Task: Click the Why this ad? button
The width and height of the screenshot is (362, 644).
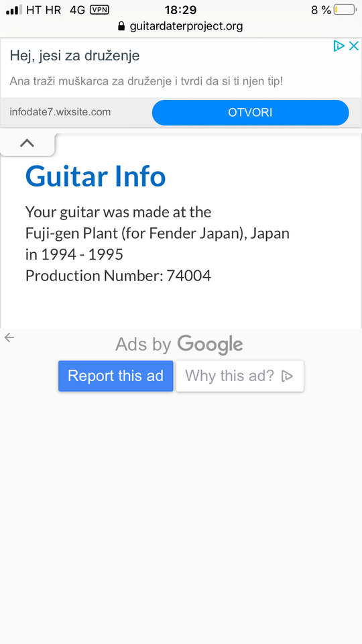Action: point(240,376)
